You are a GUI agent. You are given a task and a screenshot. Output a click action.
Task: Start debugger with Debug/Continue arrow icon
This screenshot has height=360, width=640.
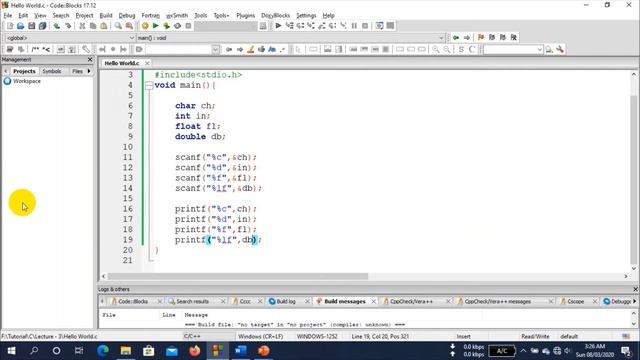pyautogui.click(x=278, y=26)
